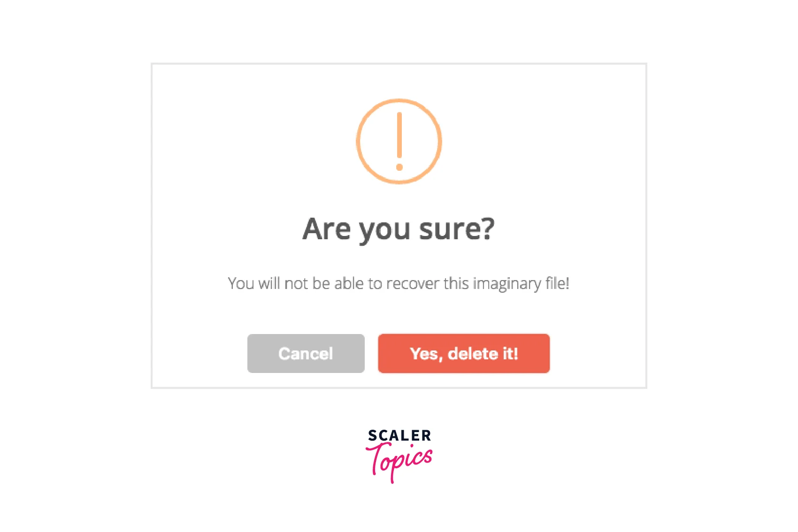Click the dot of the exclamation mark
This screenshot has width=798, height=532.
pyautogui.click(x=399, y=167)
